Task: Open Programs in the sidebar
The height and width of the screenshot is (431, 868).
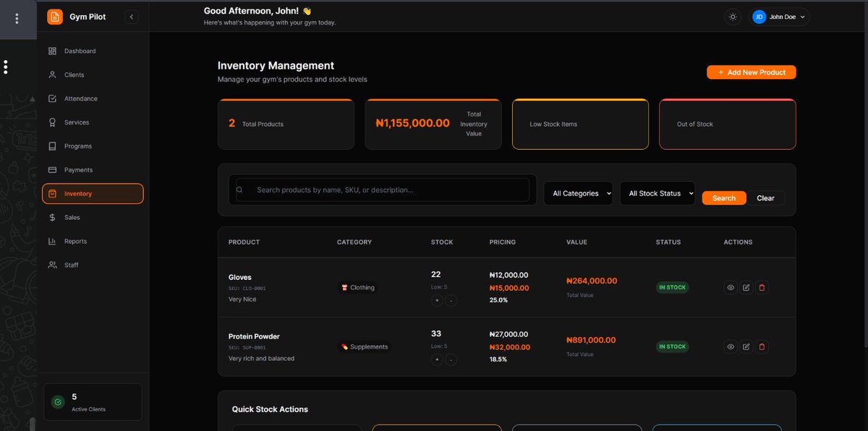Action: [93, 146]
